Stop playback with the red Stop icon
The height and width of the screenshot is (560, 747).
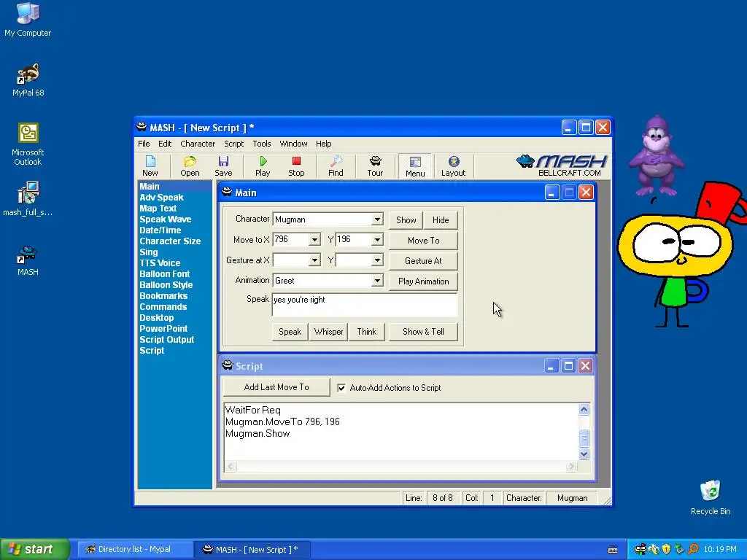pyautogui.click(x=296, y=166)
